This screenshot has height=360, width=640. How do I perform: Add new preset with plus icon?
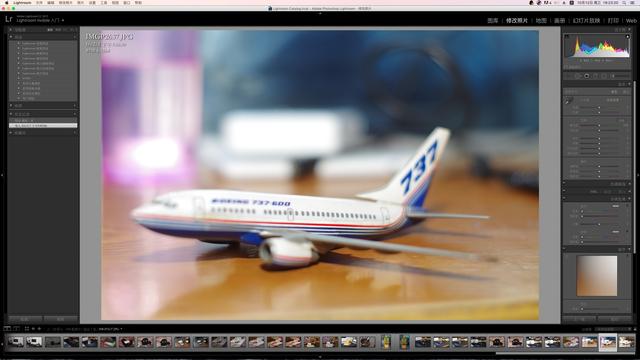coord(75,37)
